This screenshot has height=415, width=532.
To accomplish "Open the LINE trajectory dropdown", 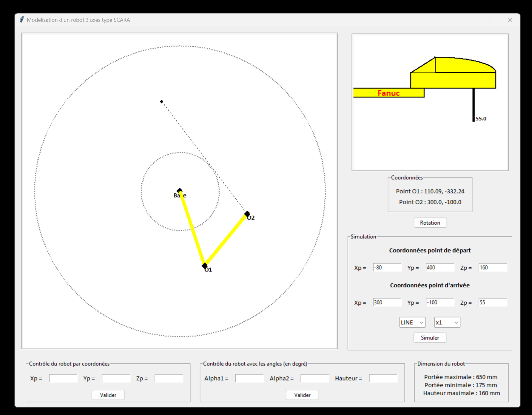I will tap(412, 323).
